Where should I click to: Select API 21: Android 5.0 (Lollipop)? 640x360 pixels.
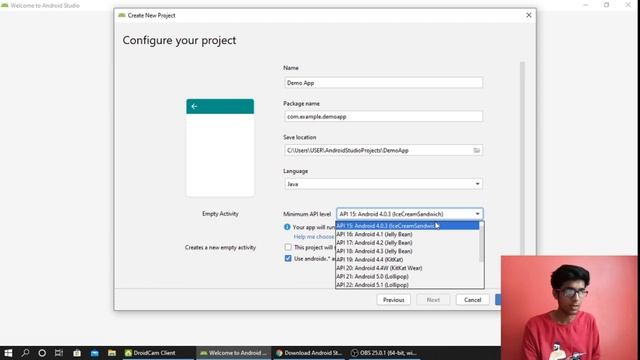[407, 276]
